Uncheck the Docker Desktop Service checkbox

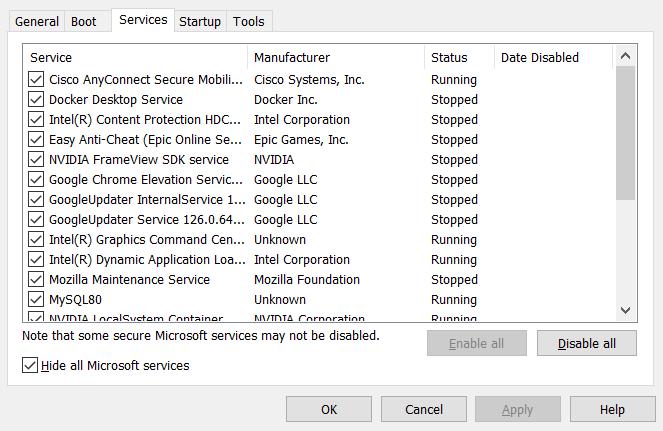tap(36, 100)
